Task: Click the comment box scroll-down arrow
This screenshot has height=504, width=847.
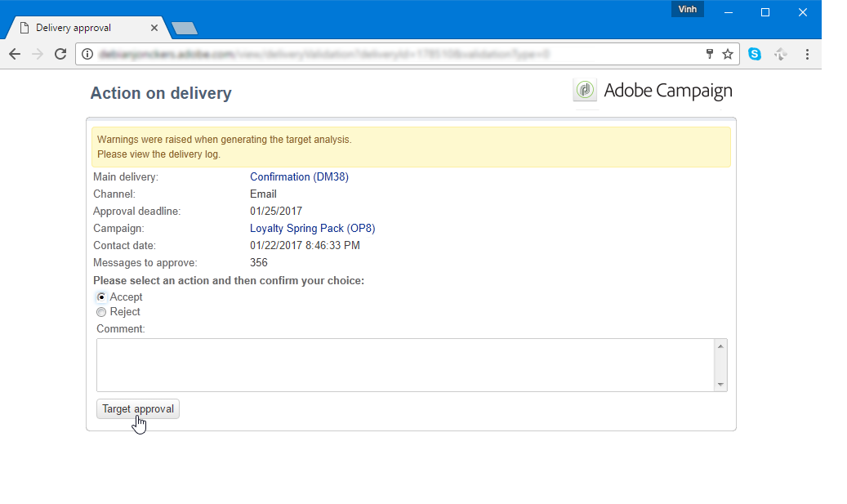Action: pyautogui.click(x=720, y=384)
